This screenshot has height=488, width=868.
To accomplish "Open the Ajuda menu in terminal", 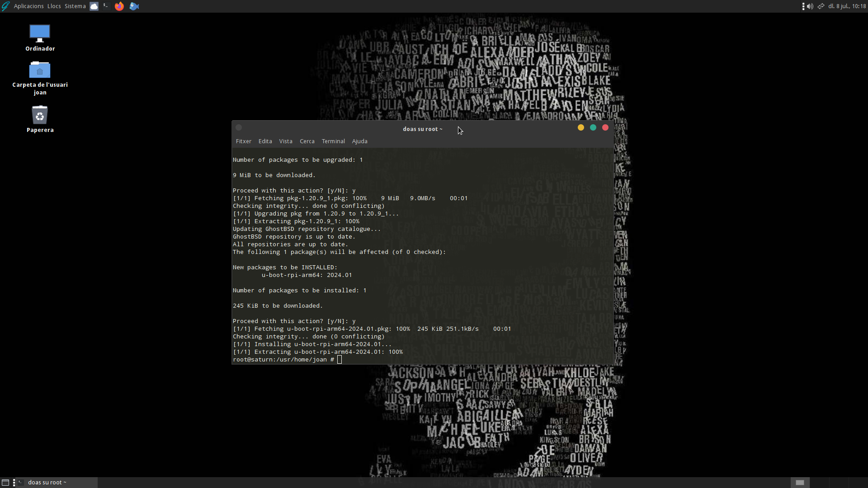I will (359, 141).
